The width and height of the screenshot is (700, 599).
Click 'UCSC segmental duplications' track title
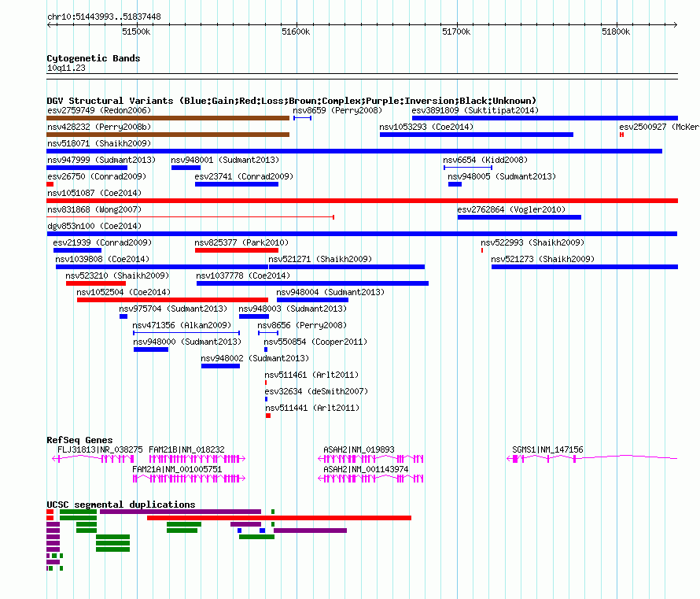[121, 505]
